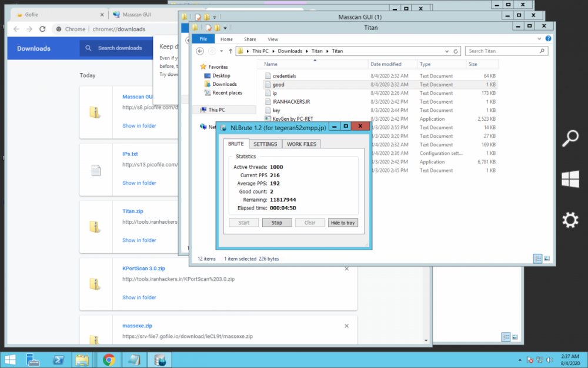588x368 pixels.
Task: Switch Titan window to Large icons view
Action: [x=547, y=258]
